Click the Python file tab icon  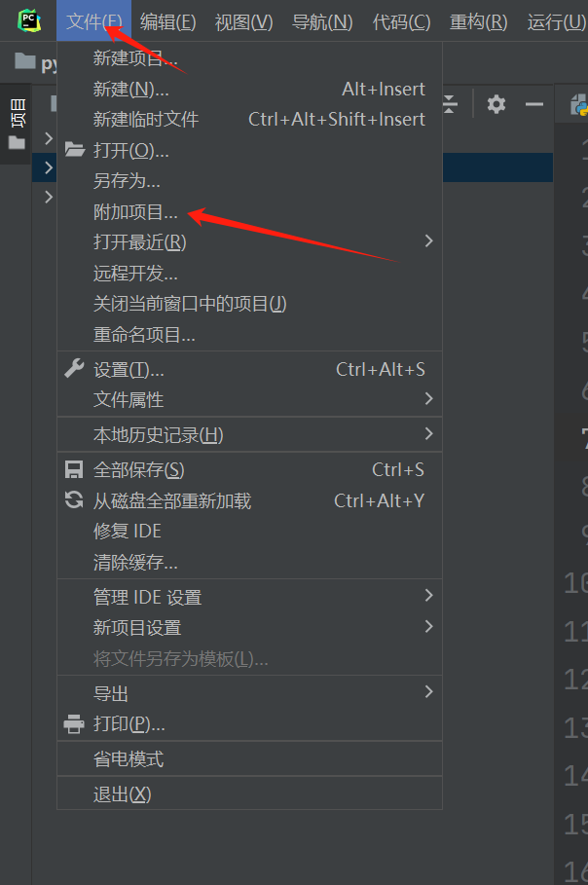point(579,105)
